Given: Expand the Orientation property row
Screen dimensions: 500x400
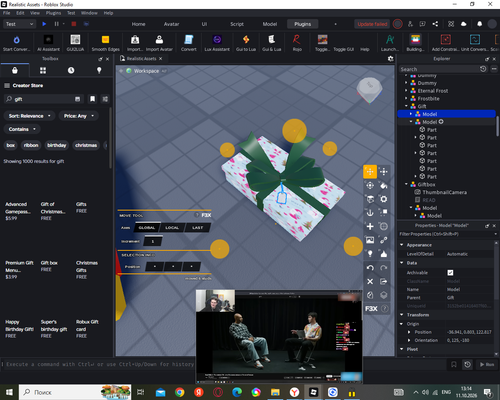Looking at the screenshot, I should click(409, 340).
